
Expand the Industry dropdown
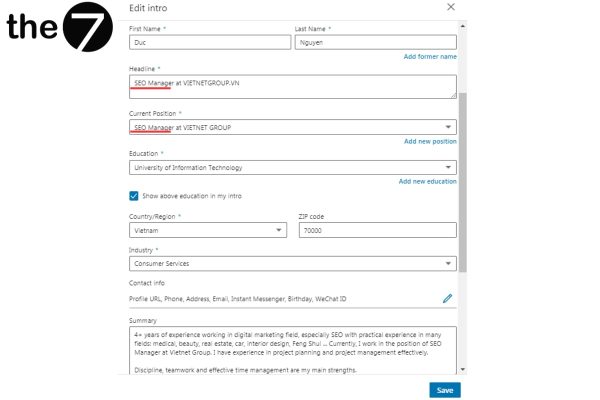[x=292, y=264]
